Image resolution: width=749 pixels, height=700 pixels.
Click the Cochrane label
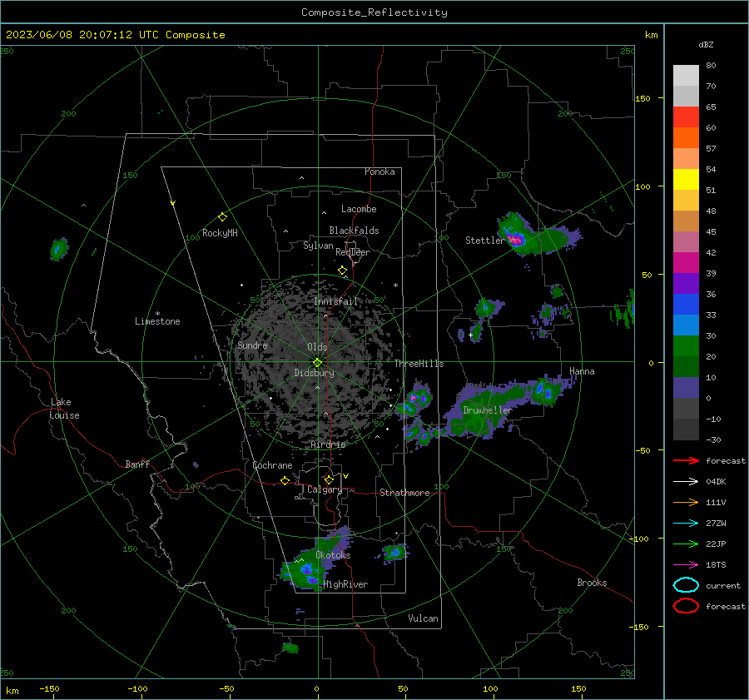pyautogui.click(x=272, y=465)
